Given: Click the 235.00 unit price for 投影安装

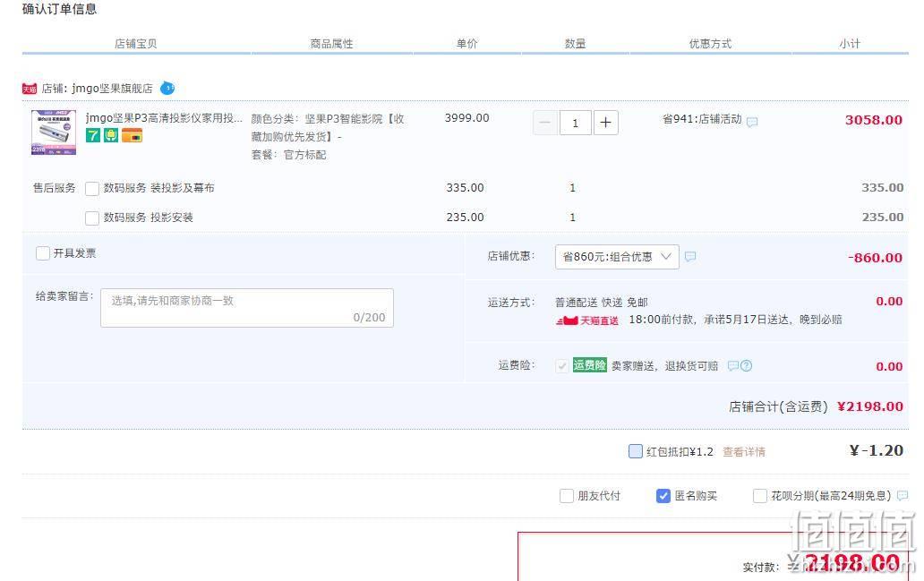Looking at the screenshot, I should click(465, 218).
